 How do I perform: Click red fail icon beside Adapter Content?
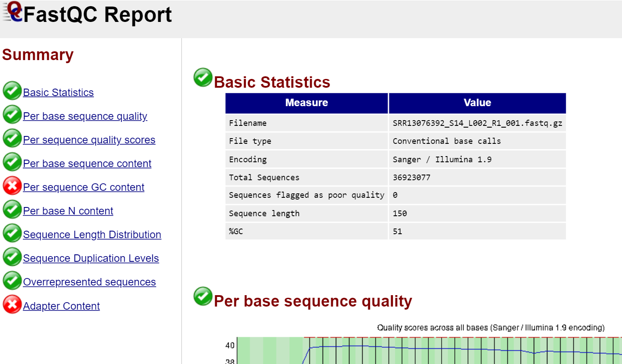(x=12, y=304)
